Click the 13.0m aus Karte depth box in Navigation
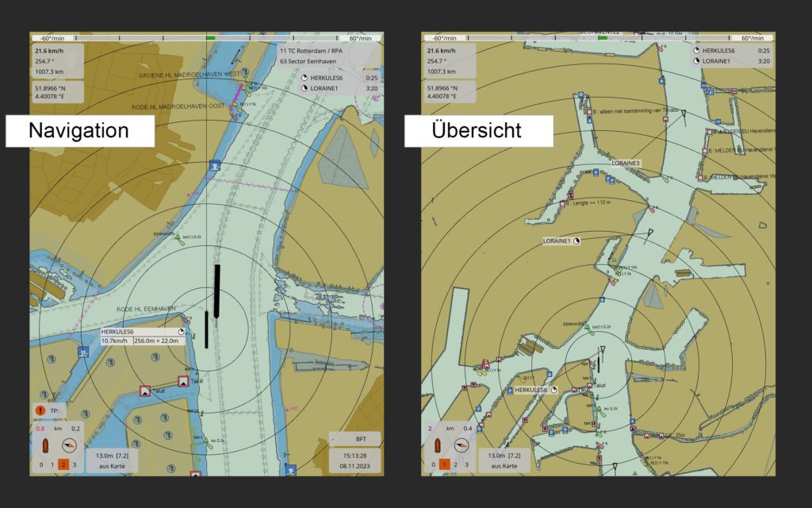 [107, 460]
